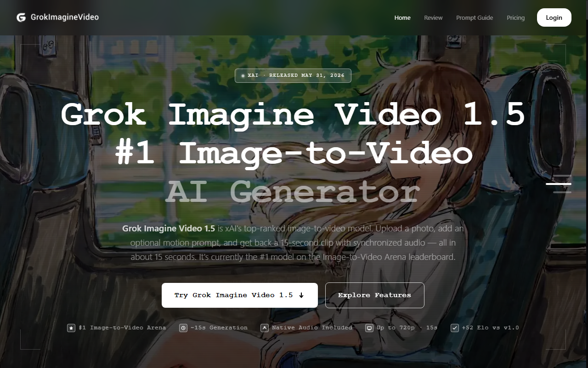Click the Explore Features button
The height and width of the screenshot is (368, 588).
coord(374,295)
